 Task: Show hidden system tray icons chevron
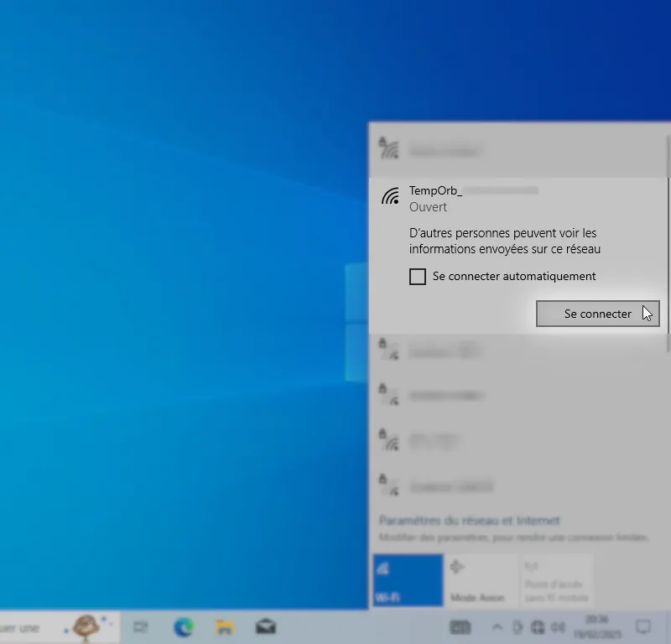[x=497, y=627]
